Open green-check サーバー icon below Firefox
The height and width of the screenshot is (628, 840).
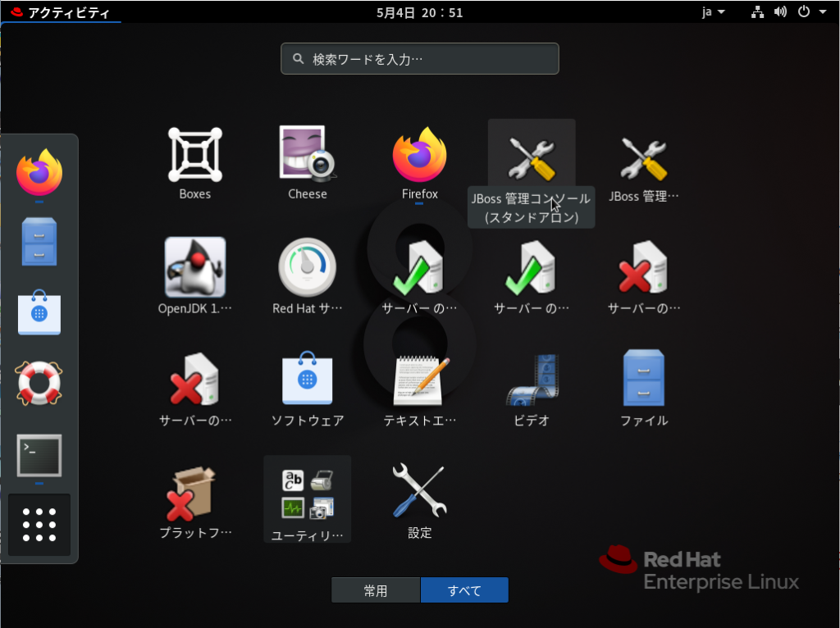pos(419,276)
